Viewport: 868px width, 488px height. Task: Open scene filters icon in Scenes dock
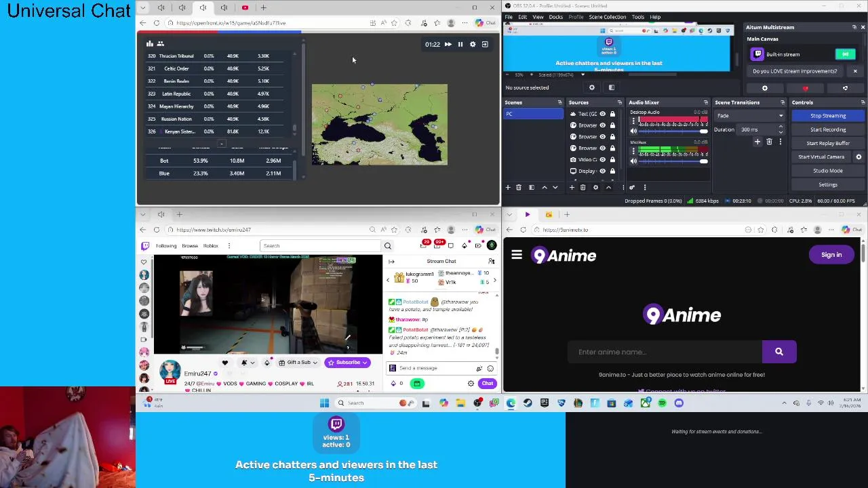(x=532, y=187)
